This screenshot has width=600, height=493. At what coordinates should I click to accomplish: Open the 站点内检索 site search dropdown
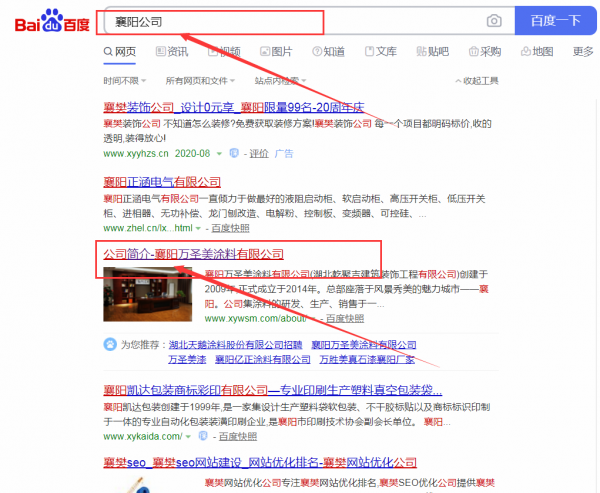click(x=281, y=80)
